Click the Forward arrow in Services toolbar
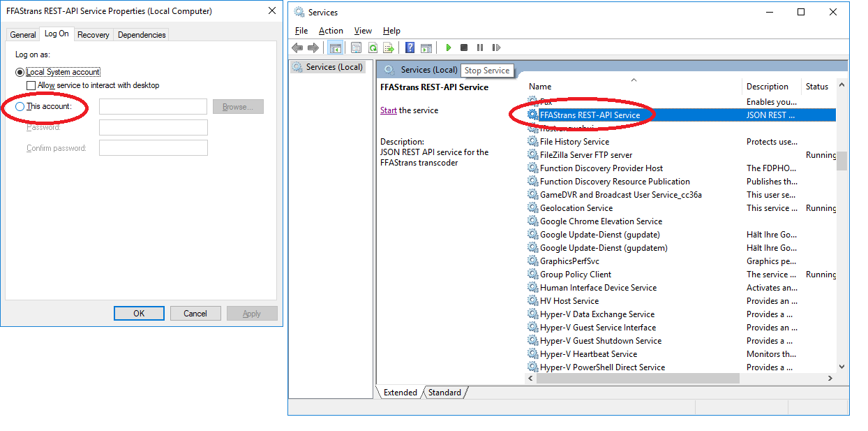The height and width of the screenshot is (431, 868). click(x=313, y=48)
